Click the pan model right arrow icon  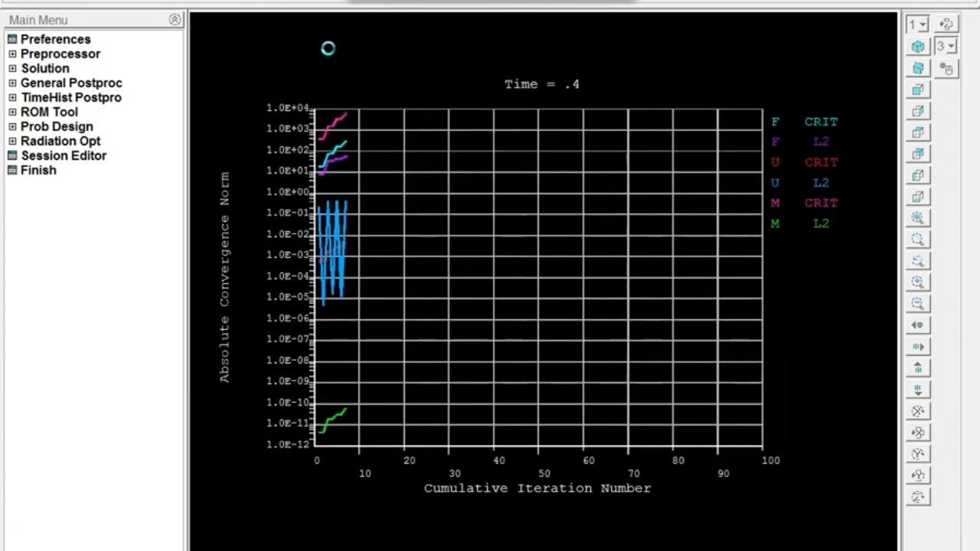coord(918,347)
